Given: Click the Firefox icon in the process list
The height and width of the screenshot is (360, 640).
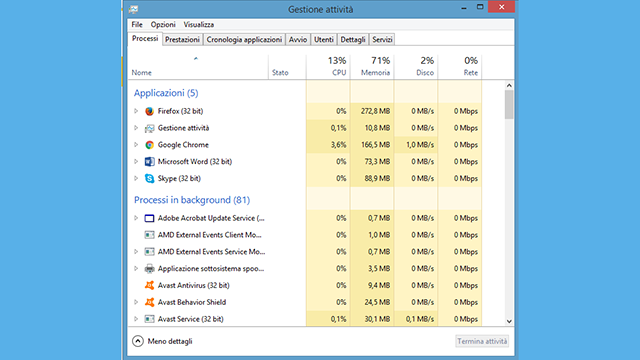Looking at the screenshot, I should click(x=149, y=111).
